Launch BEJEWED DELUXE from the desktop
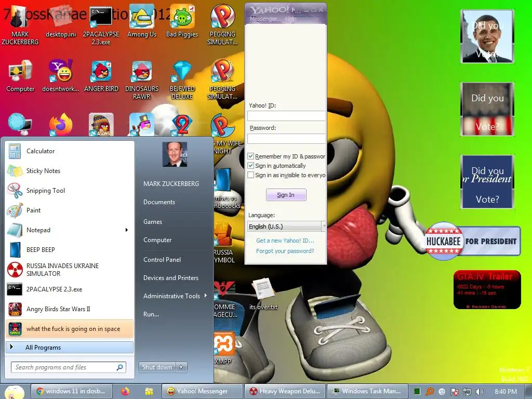This screenshot has width=532, height=399. tap(182, 80)
